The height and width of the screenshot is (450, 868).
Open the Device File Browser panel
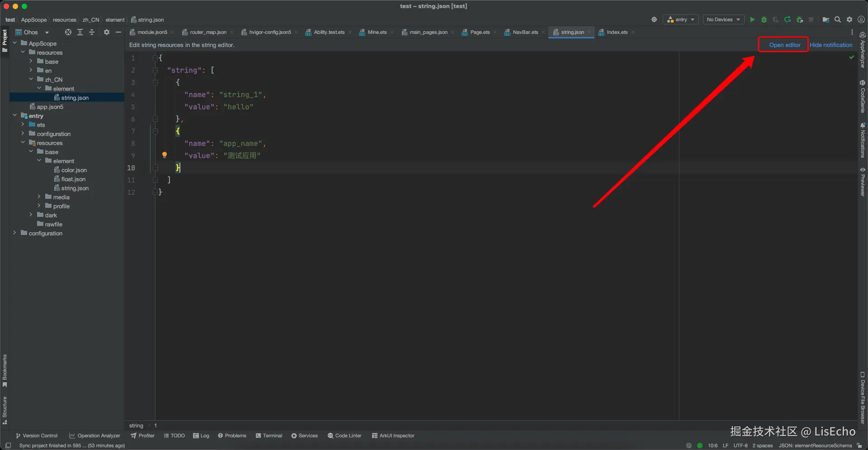click(x=863, y=398)
